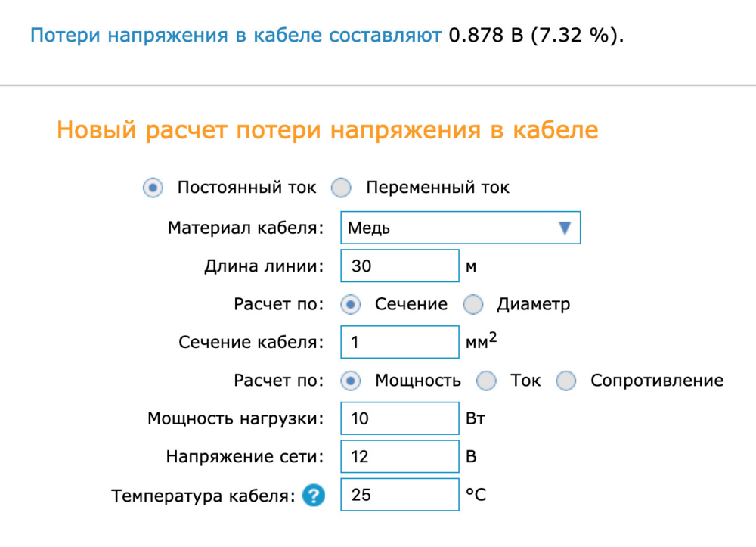This screenshot has height=547, width=756.
Task: Click the cable temperature help question icon
Action: click(x=313, y=496)
